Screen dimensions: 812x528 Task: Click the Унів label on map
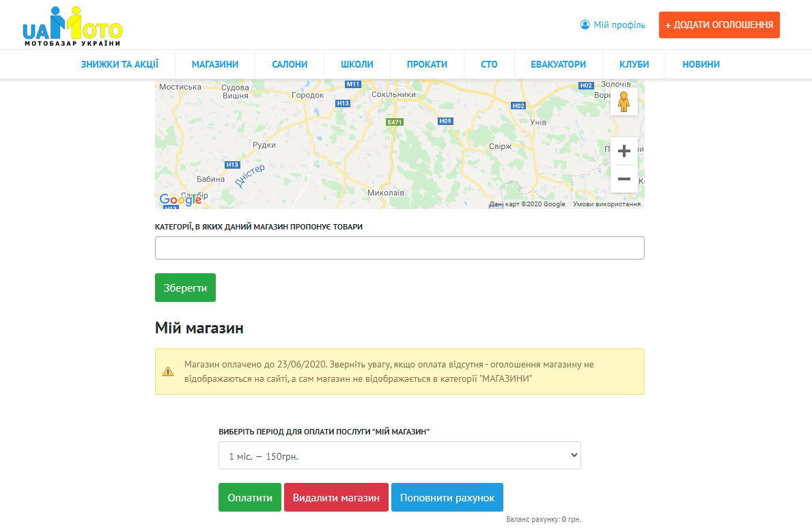538,122
